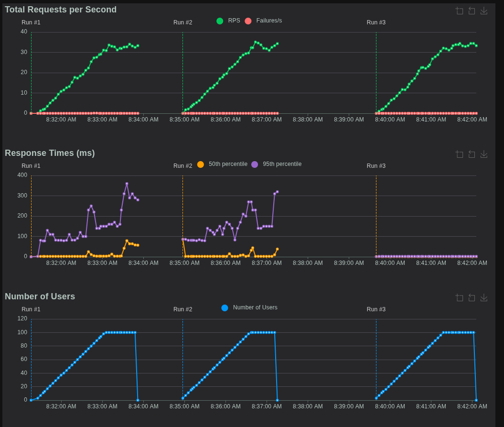Download the Number of Users chart image

point(484,297)
